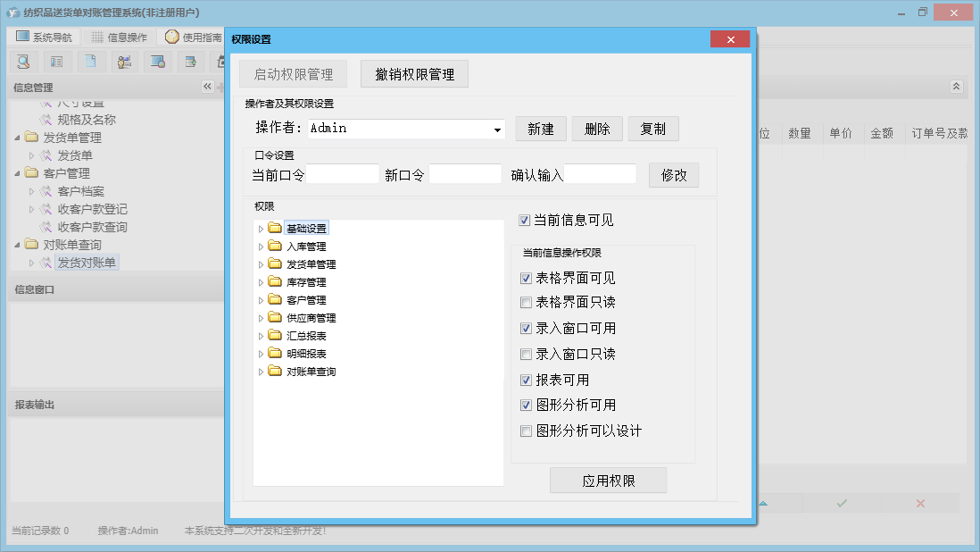Collapse 客户管理 in sidebar tree
This screenshot has width=980, height=552.
click(x=18, y=173)
